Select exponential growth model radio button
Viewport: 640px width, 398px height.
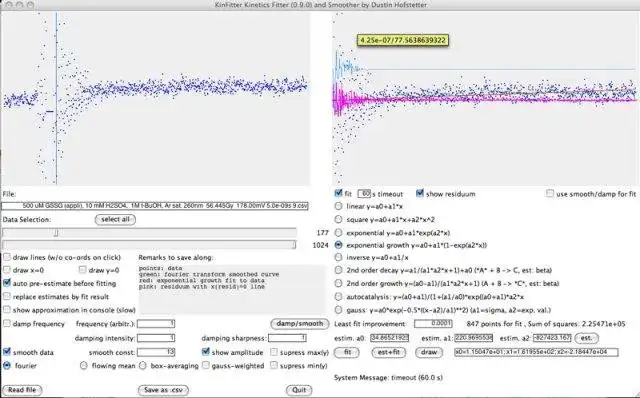click(338, 245)
